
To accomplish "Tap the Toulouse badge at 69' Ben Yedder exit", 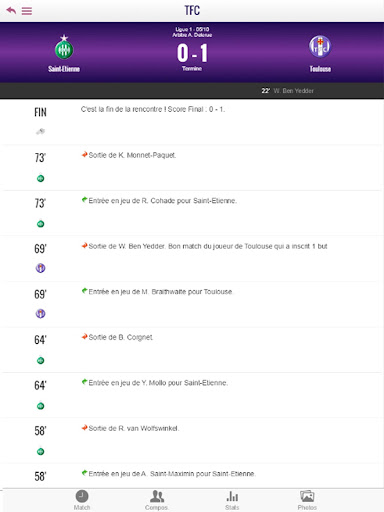I will click(x=40, y=268).
